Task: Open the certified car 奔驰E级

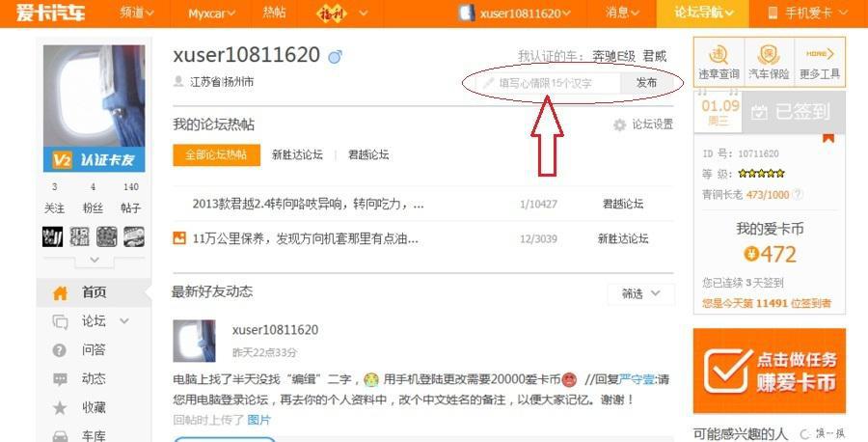Action: 614,56
